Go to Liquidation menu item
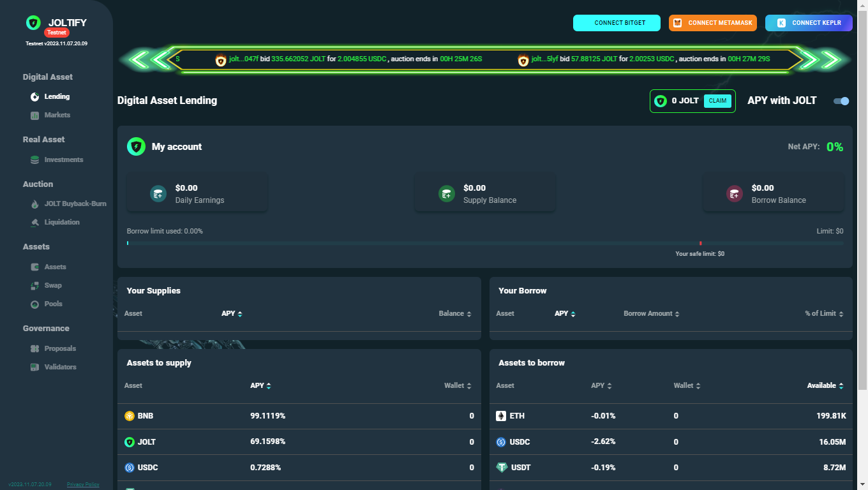The height and width of the screenshot is (490, 868). pos(62,223)
